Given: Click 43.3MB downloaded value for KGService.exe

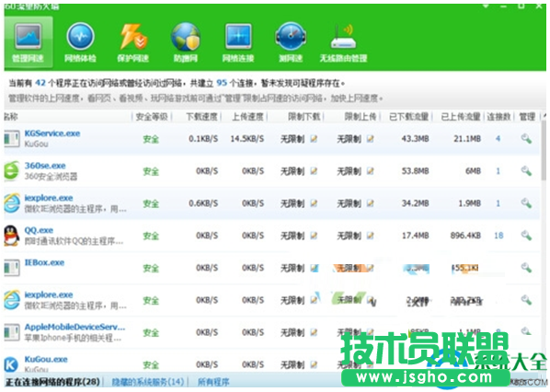Looking at the screenshot, I should pyautogui.click(x=415, y=139).
